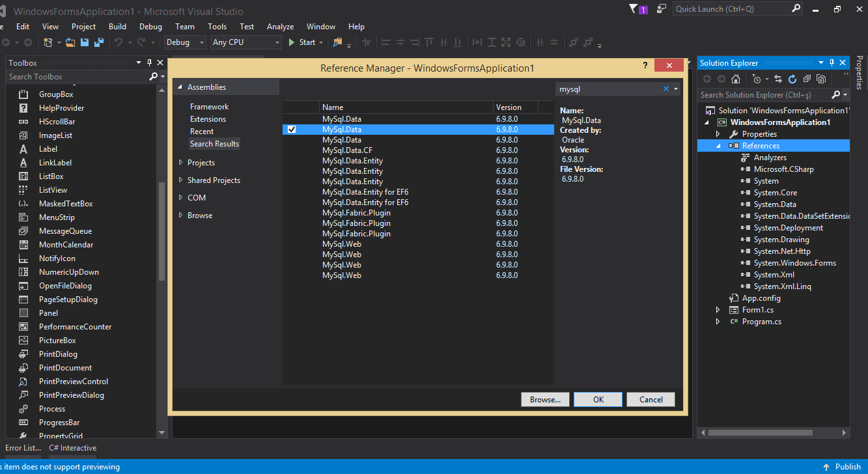Collapse the References node in Solution Explorer
The image size is (868, 474).
(719, 146)
